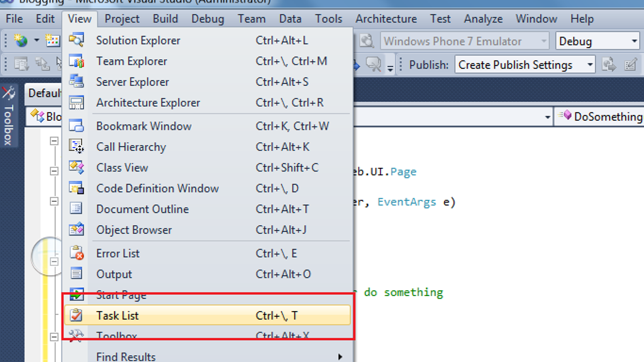This screenshot has height=362, width=644.
Task: Open the Windows Phone 7 Emulator dropdown
Action: click(x=465, y=41)
